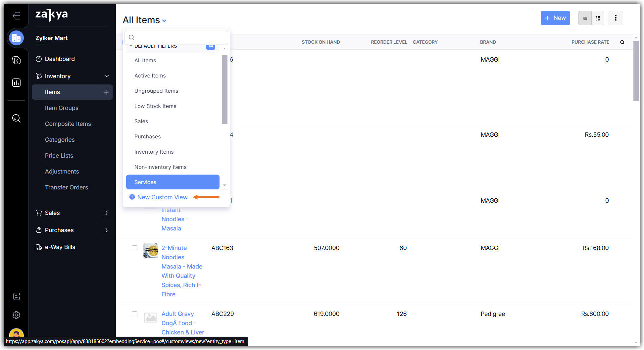Expand the Sales sidebar section

[107, 213]
